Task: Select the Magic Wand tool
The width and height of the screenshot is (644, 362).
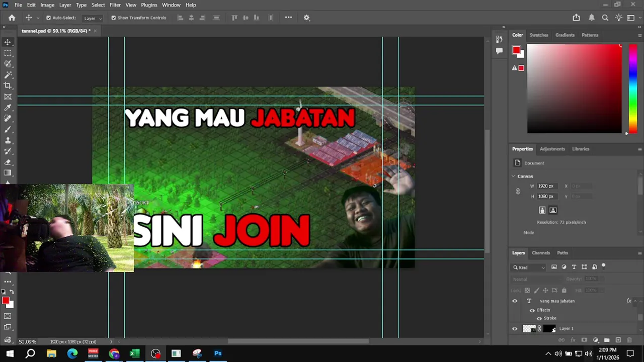Action: (x=8, y=75)
